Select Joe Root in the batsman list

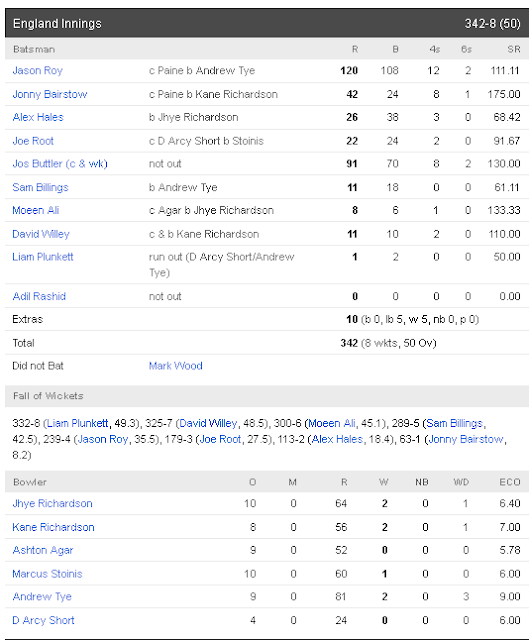pos(33,141)
